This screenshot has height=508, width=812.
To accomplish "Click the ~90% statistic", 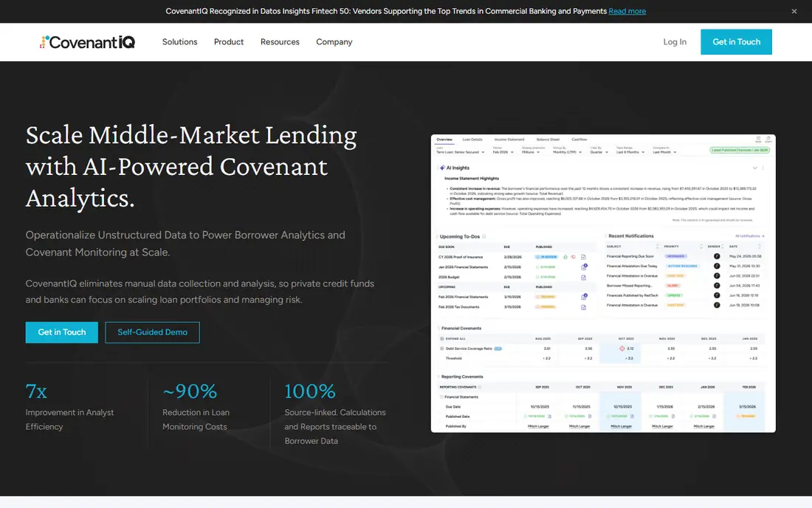I will pyautogui.click(x=190, y=391).
